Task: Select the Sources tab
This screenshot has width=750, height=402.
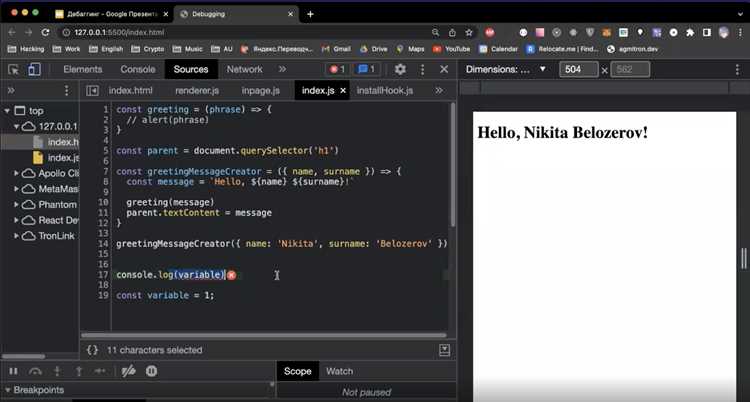Action: click(191, 69)
